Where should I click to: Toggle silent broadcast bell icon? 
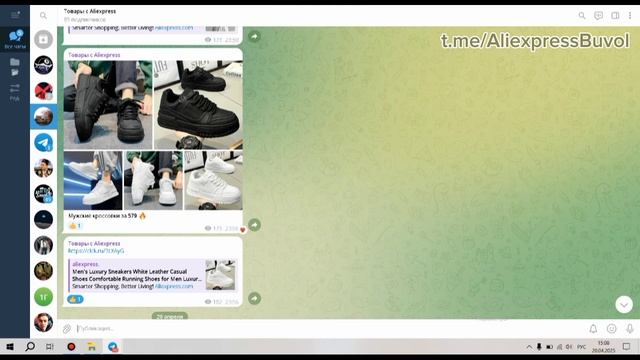(593, 328)
